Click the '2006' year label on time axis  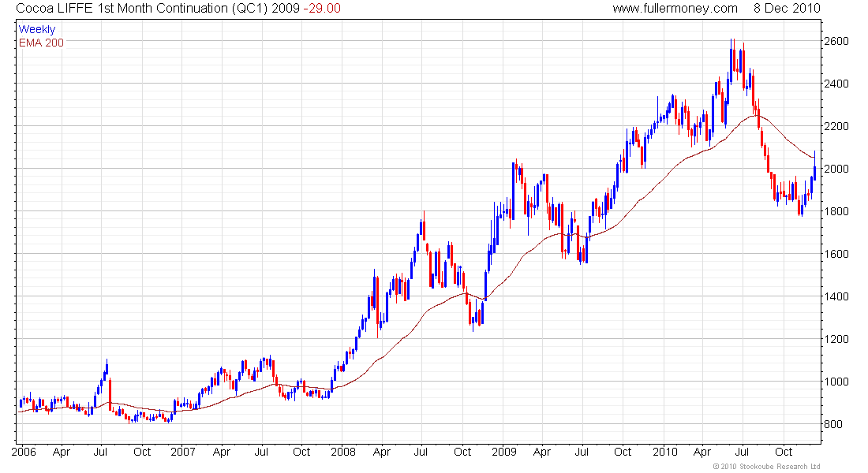[24, 452]
